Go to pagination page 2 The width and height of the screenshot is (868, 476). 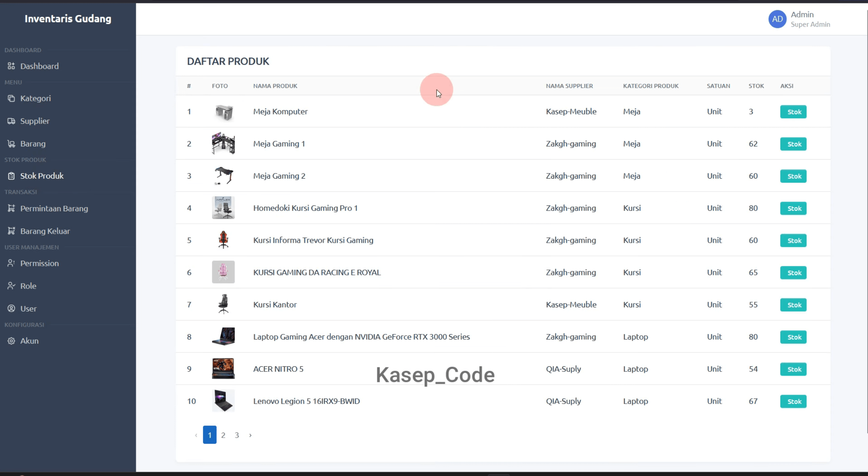[223, 435]
